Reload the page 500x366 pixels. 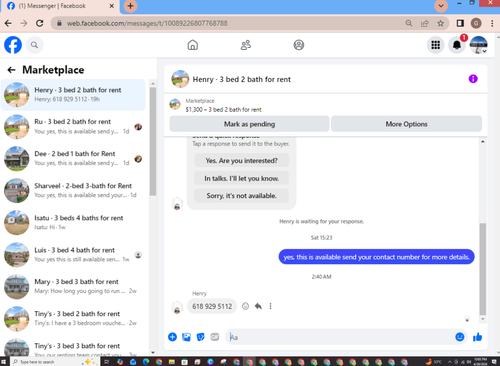point(40,23)
